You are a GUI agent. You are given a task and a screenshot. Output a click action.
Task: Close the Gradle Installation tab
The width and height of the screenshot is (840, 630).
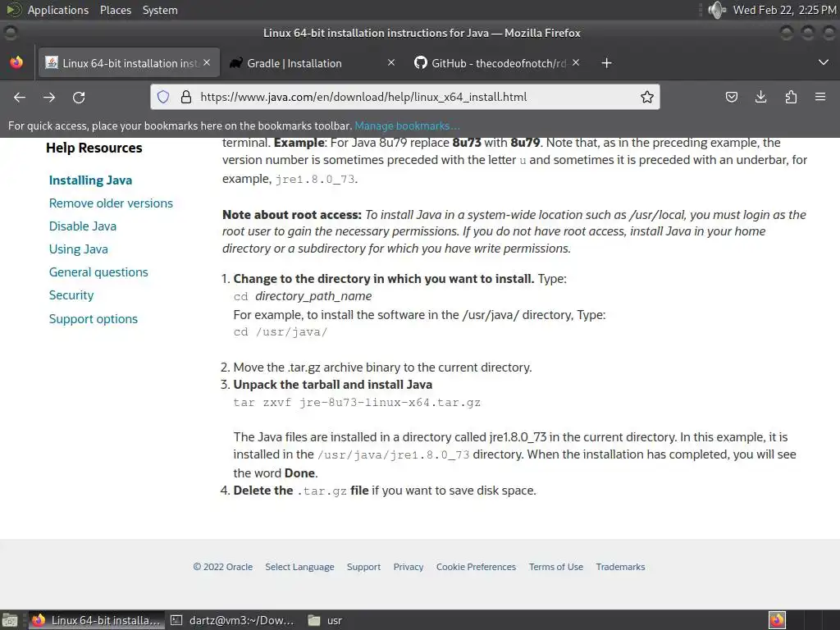coord(391,62)
